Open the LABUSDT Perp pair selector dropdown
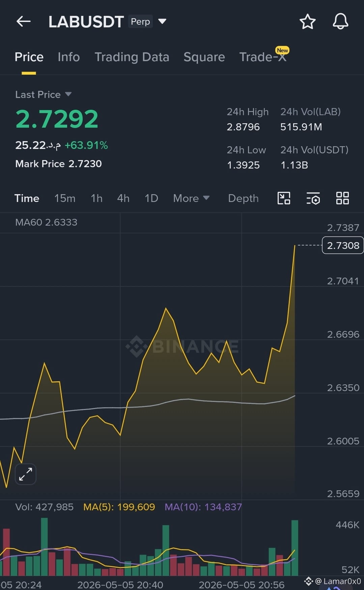Image resolution: width=364 pixels, height=590 pixels. [x=162, y=21]
